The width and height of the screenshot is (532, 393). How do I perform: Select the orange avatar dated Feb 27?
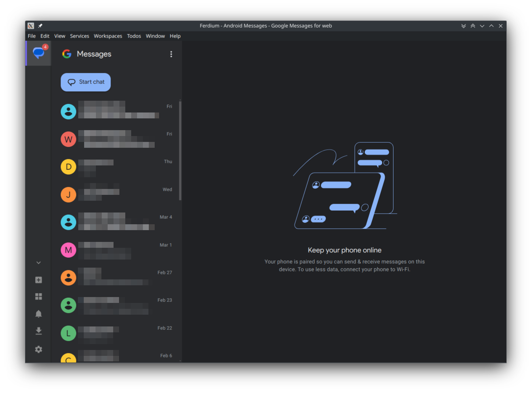pyautogui.click(x=68, y=278)
